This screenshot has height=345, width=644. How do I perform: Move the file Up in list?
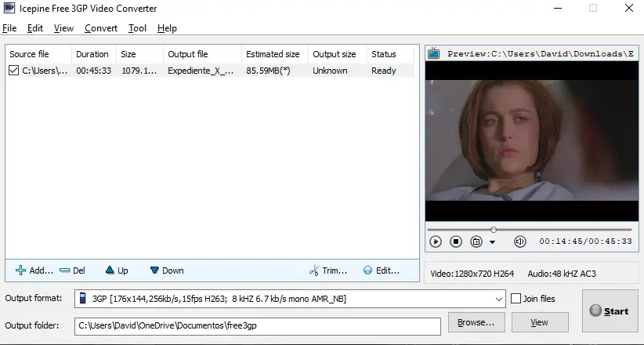point(117,271)
